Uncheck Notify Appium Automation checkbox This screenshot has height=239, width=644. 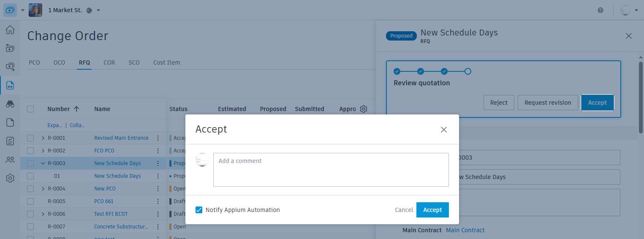pyautogui.click(x=199, y=210)
